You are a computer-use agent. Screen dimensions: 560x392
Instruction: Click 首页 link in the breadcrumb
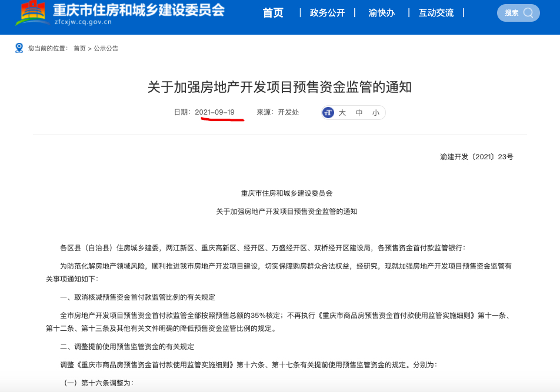click(x=79, y=49)
